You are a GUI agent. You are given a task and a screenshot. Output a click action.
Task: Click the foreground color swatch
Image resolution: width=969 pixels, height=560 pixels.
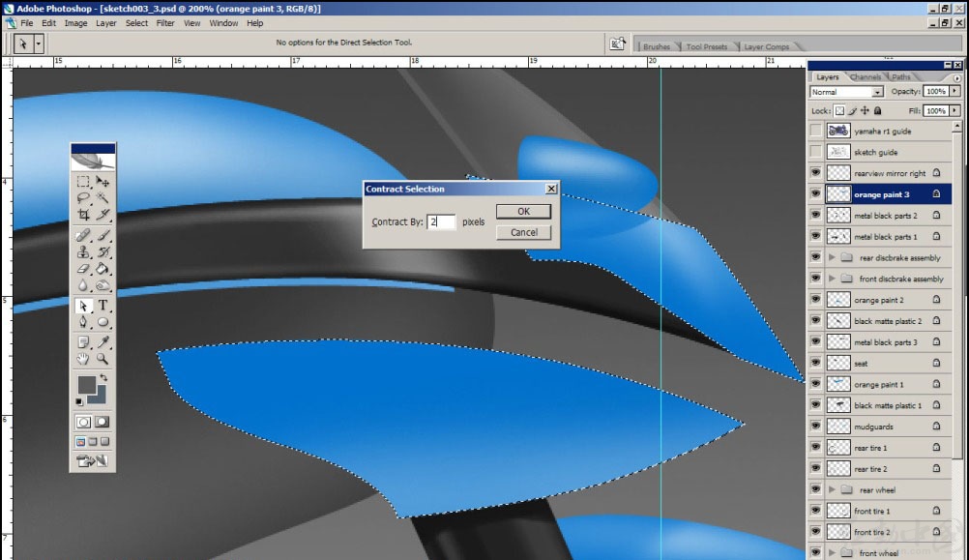87,385
